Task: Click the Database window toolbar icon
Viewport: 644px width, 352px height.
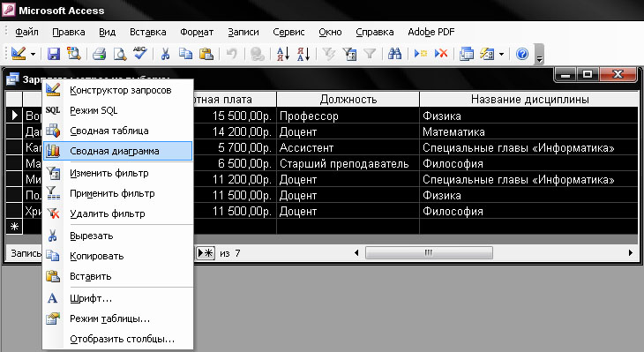Action: [466, 54]
